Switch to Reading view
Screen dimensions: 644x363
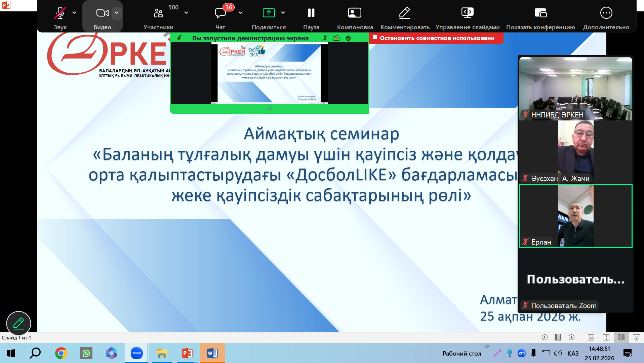click(621, 337)
